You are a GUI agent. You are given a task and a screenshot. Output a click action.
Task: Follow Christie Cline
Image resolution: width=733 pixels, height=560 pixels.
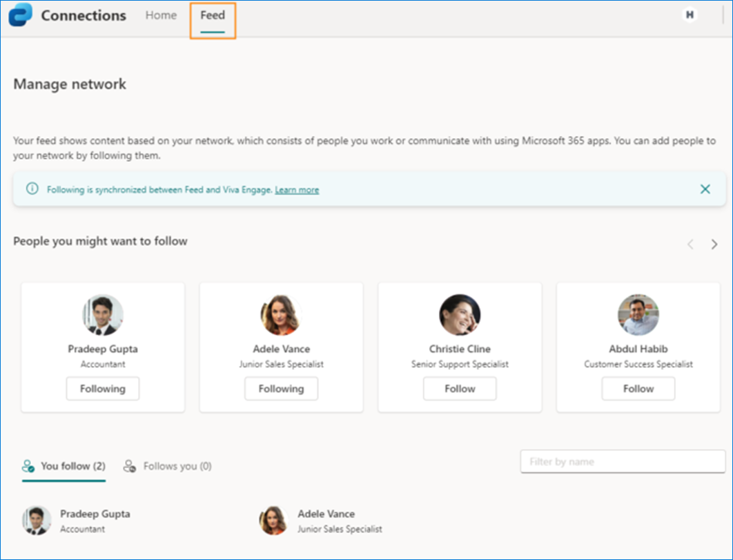coord(460,389)
